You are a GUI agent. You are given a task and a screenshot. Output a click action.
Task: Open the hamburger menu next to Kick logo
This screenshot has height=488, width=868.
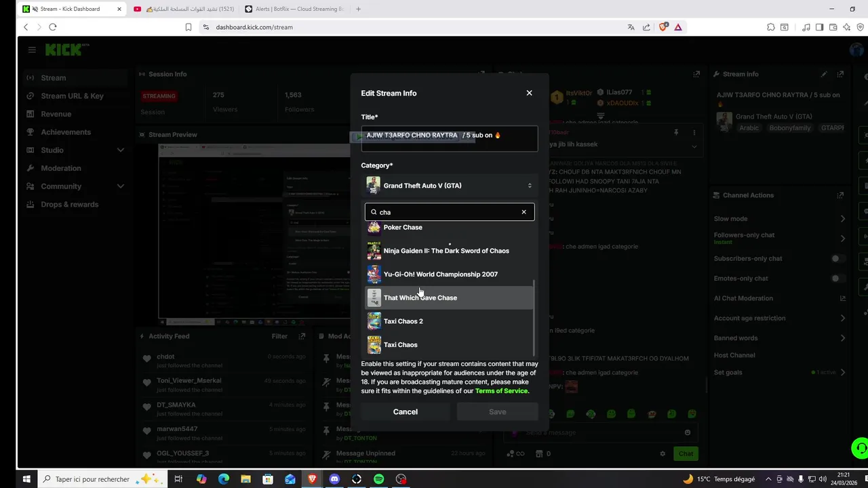[32, 49]
